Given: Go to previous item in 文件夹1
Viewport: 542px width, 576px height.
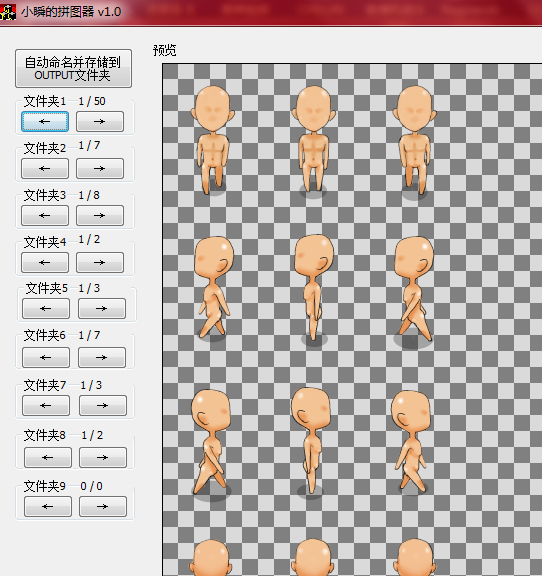Looking at the screenshot, I should (x=45, y=122).
